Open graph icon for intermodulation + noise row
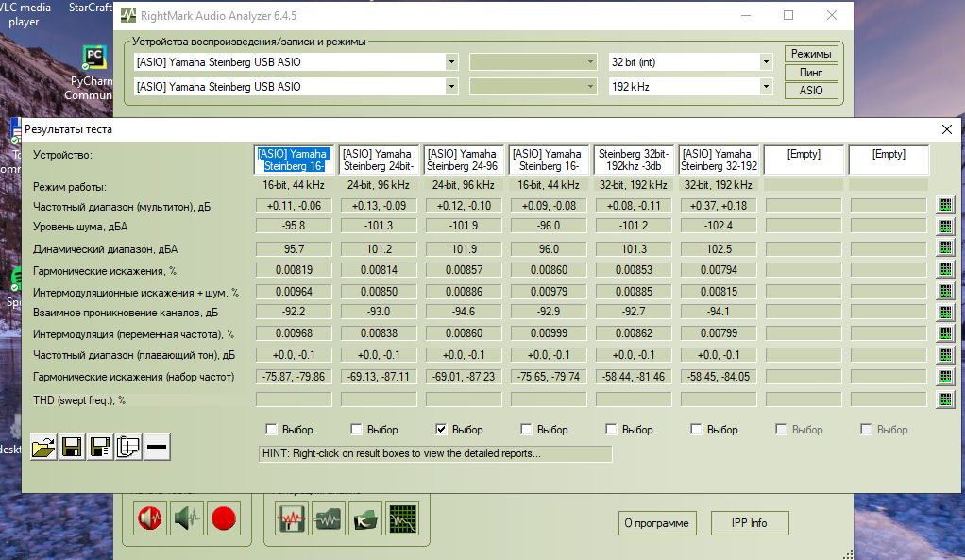The height and width of the screenshot is (560, 965). [x=944, y=291]
